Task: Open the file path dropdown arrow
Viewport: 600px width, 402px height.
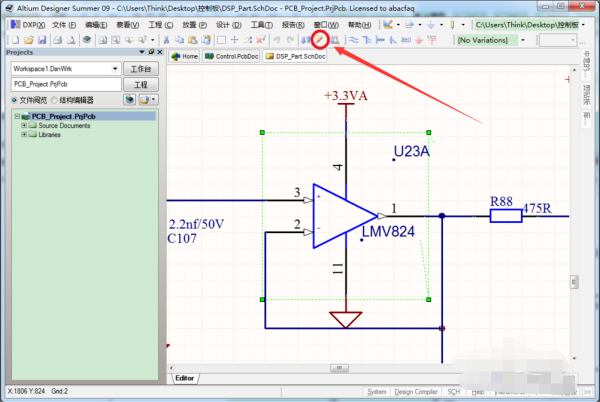Action: click(x=583, y=25)
